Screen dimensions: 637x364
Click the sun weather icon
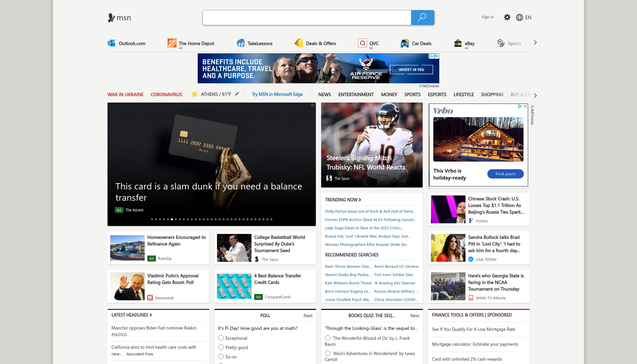195,94
